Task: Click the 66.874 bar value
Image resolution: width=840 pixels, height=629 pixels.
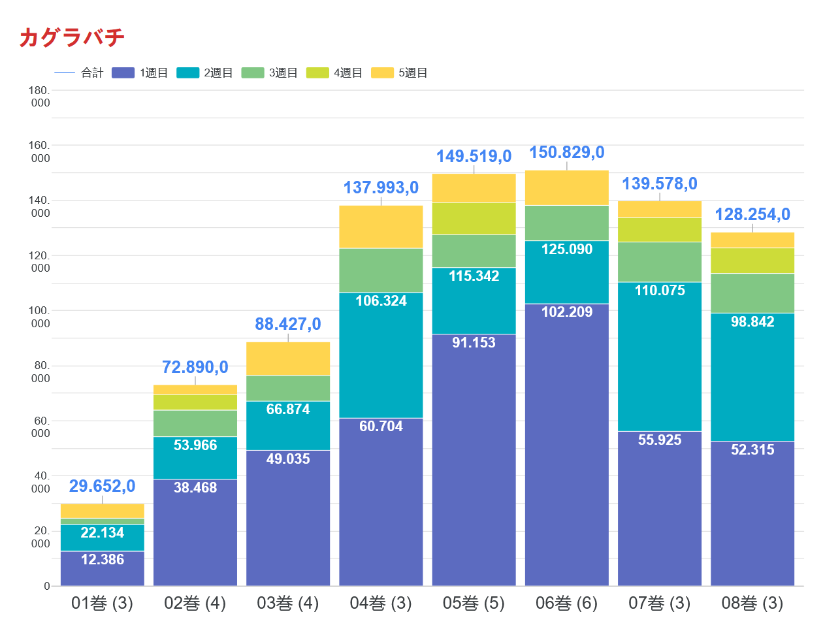Action: (288, 409)
